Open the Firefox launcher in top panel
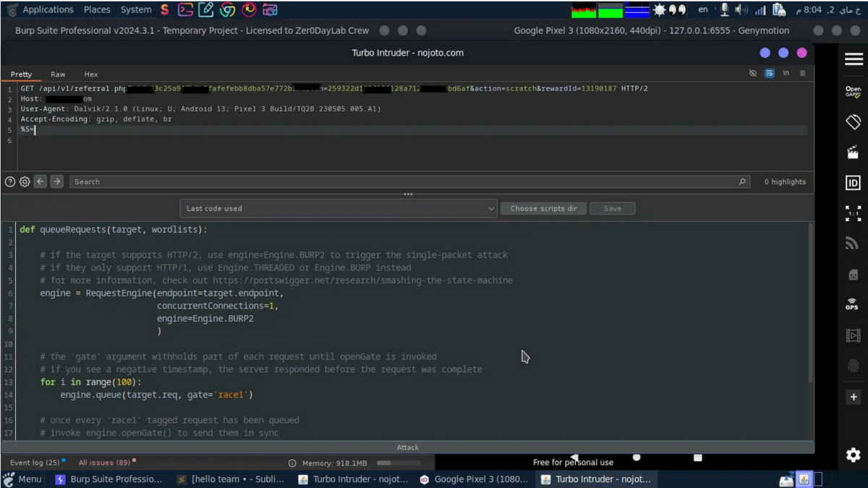Screen dimensions: 868x488 point(249,10)
